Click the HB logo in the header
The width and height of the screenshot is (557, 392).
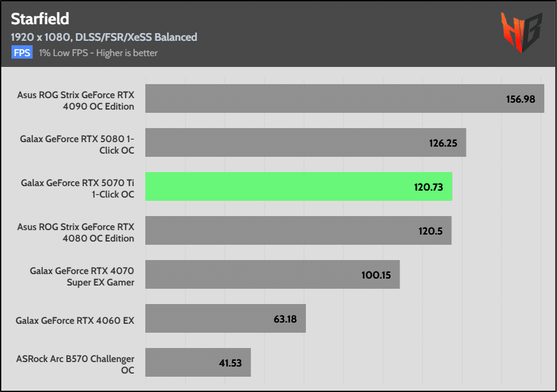521,32
